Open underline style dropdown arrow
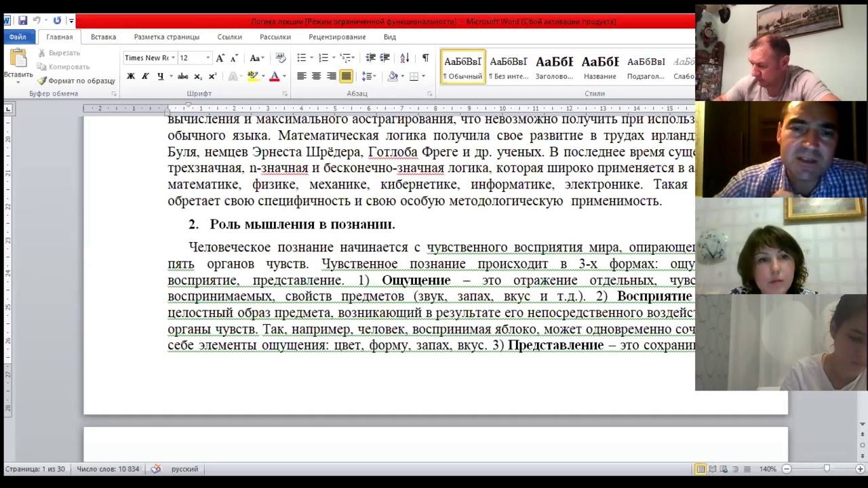Viewport: 868px width, 488px height. [171, 76]
